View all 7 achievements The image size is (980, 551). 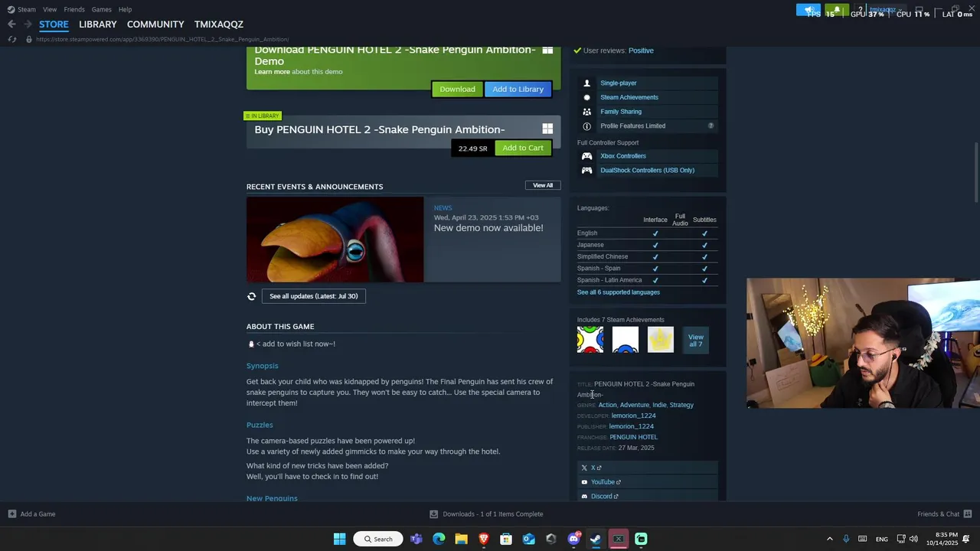click(x=696, y=341)
